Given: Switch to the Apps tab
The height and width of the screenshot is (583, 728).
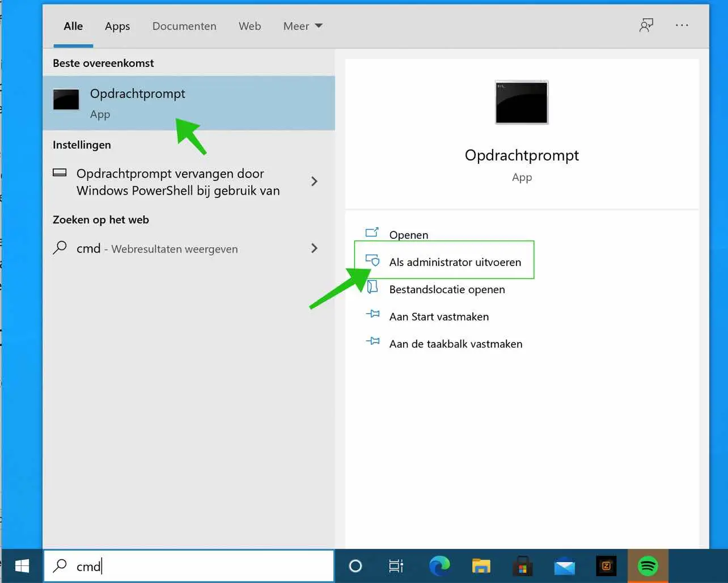Looking at the screenshot, I should click(x=117, y=26).
